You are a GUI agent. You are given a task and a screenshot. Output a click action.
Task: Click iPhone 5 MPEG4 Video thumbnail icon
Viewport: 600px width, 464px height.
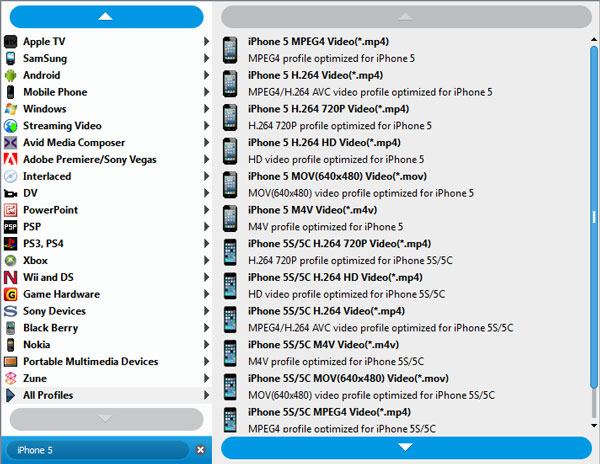[230, 50]
